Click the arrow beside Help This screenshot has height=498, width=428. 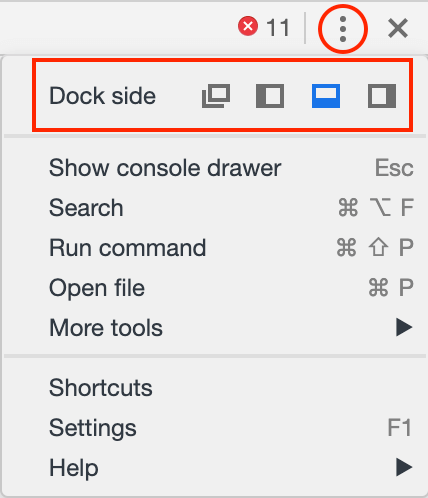(404, 467)
